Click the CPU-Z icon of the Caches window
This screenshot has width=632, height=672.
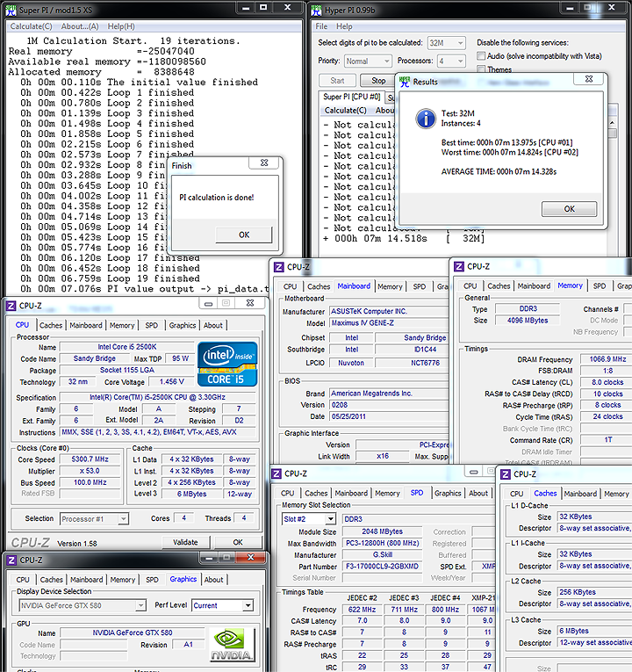click(506, 474)
